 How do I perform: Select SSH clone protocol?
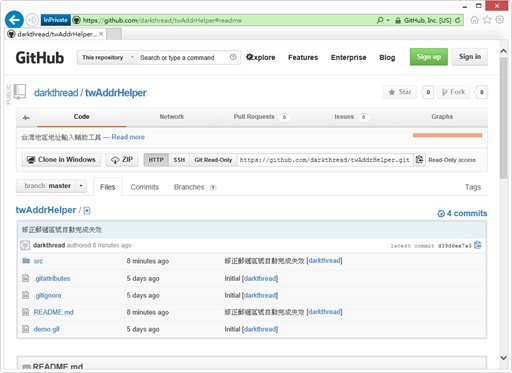point(179,160)
